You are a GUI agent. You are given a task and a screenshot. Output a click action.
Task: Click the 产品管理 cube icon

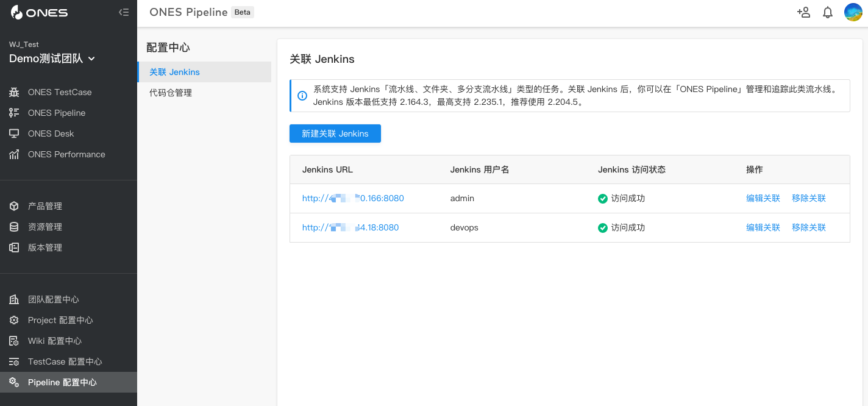[14, 206]
